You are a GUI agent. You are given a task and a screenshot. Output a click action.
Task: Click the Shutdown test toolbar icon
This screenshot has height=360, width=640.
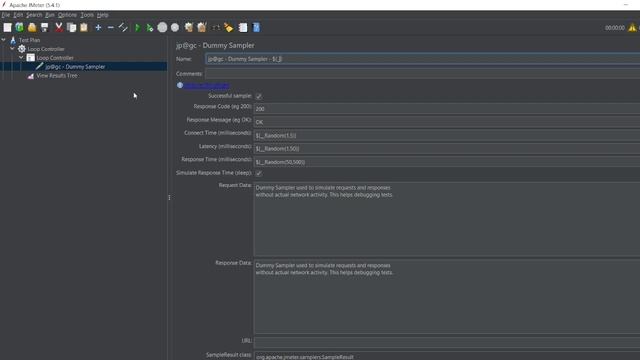click(175, 27)
